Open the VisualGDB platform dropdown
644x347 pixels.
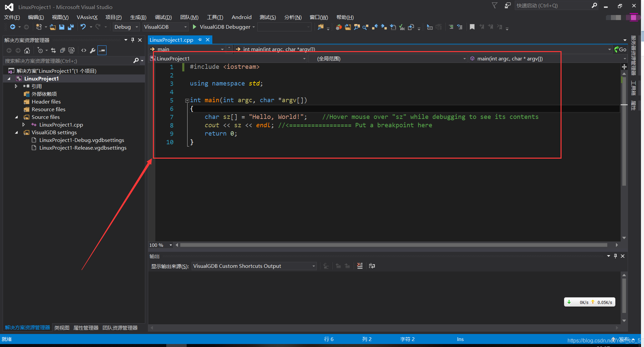click(x=165, y=27)
